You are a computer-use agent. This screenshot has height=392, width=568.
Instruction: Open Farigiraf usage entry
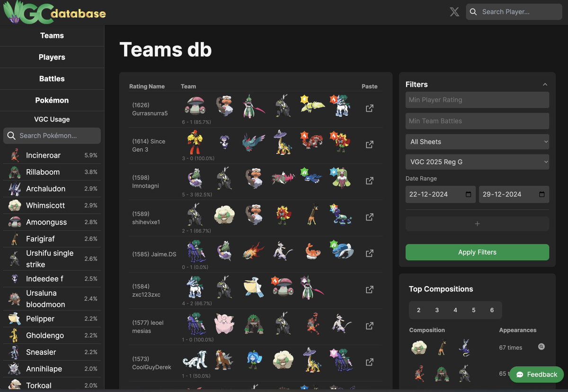tap(52, 239)
